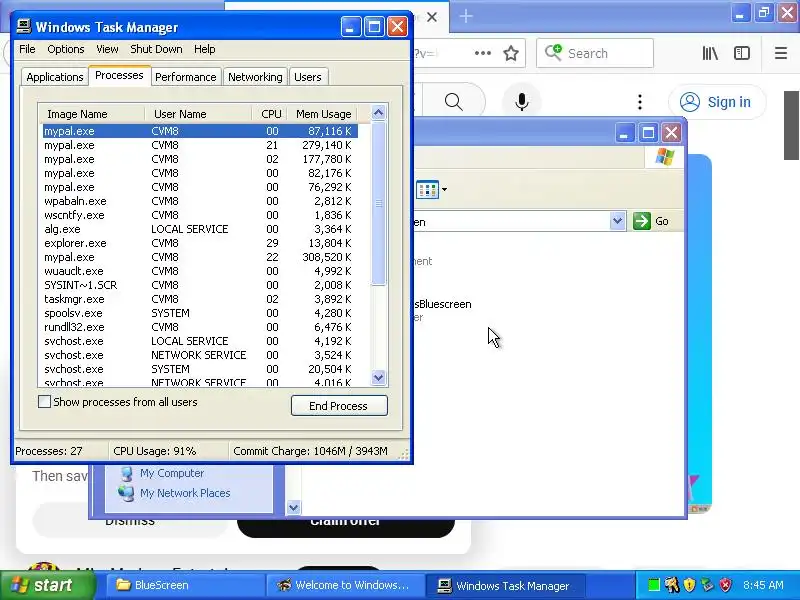The height and width of the screenshot is (600, 800).
Task: Open the Shut Down menu
Action: 156,49
